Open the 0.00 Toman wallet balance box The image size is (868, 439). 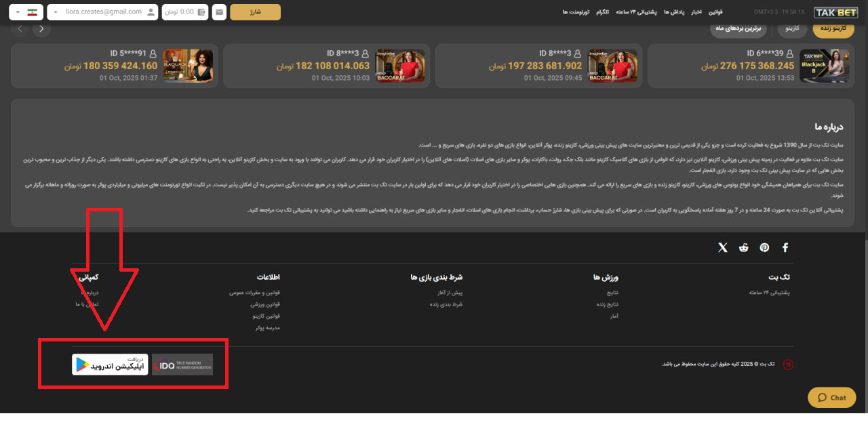click(184, 12)
